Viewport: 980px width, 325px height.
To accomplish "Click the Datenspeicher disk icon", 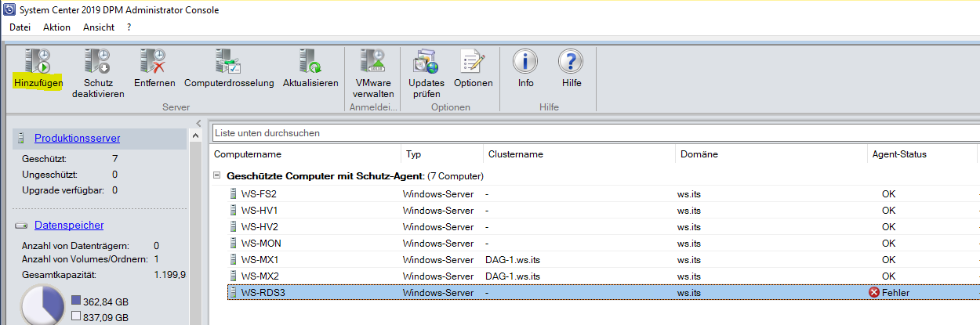I will [x=20, y=226].
